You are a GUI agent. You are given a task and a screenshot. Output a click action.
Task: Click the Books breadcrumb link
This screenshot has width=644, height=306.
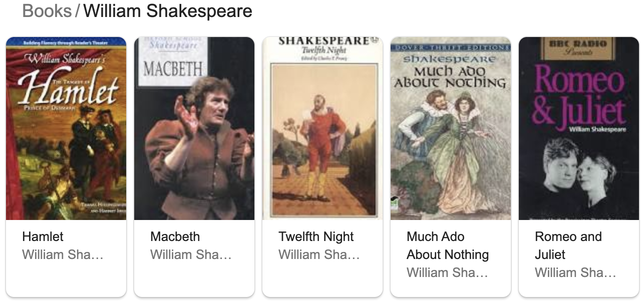click(x=47, y=11)
